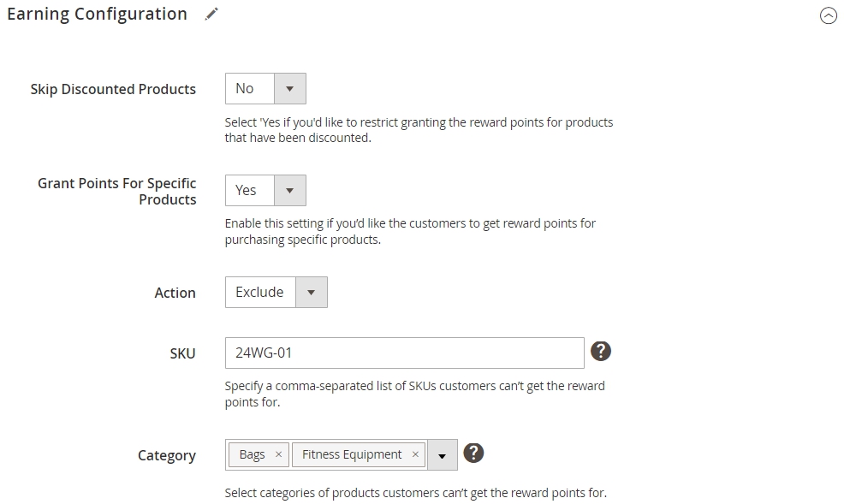Remove the Bags category tag
The height and width of the screenshot is (504, 844).
point(278,454)
